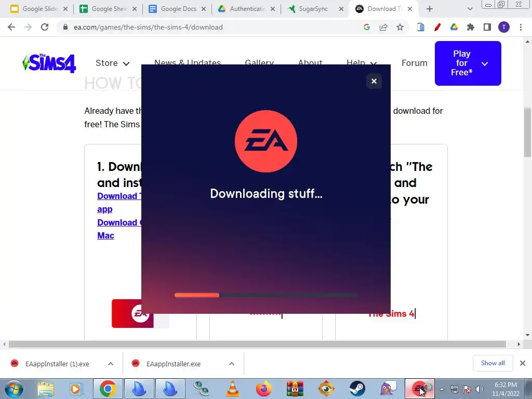Open Windows Explorer from taskbar
This screenshot has width=532, height=399.
[46, 389]
